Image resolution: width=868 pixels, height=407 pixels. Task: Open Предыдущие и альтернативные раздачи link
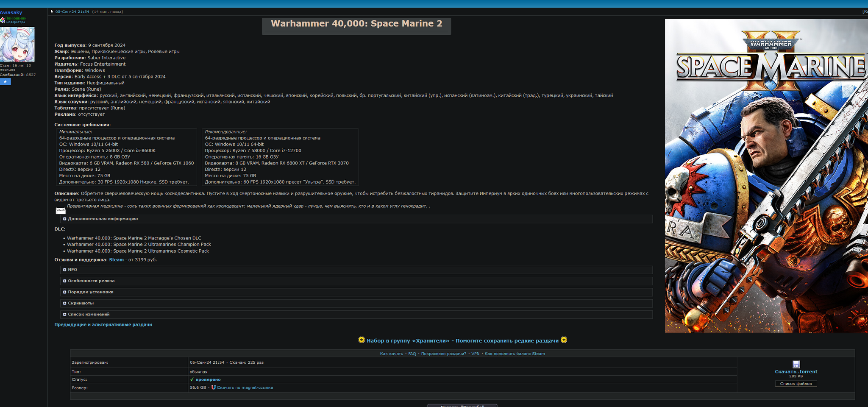click(x=103, y=325)
